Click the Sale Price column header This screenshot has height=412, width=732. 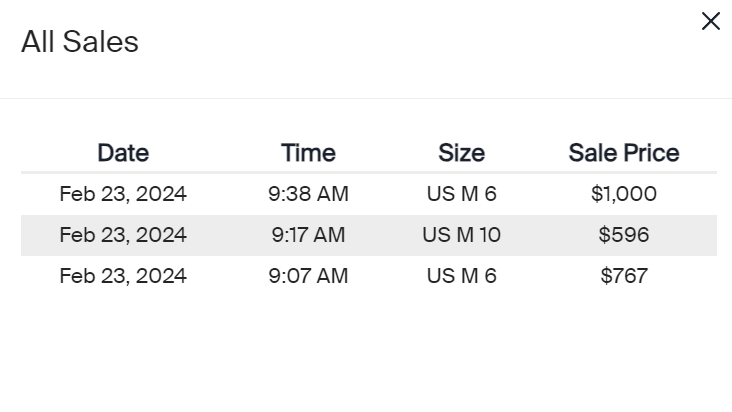pyautogui.click(x=624, y=153)
